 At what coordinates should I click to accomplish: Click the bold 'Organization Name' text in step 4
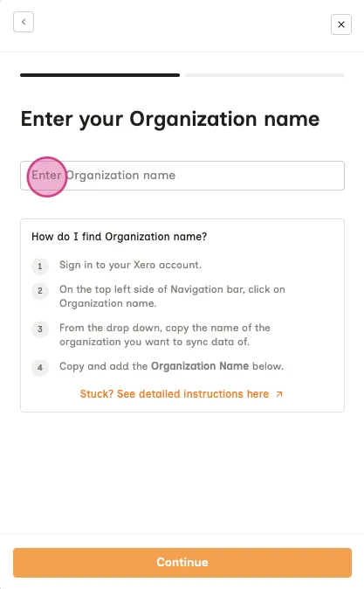click(200, 366)
